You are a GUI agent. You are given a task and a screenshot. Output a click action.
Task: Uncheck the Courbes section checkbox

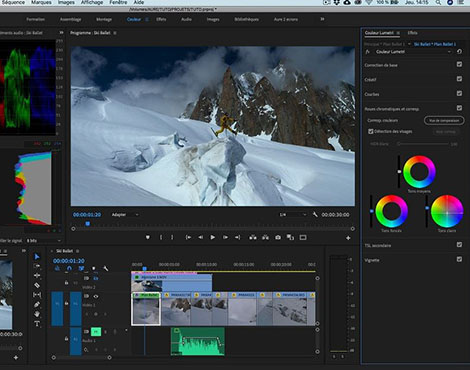(459, 93)
